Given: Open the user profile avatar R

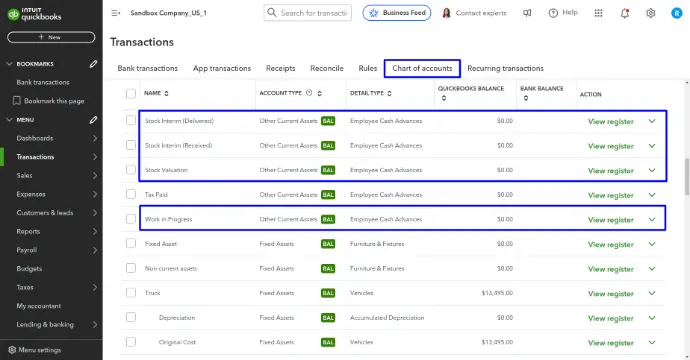Looking at the screenshot, I should [x=676, y=13].
